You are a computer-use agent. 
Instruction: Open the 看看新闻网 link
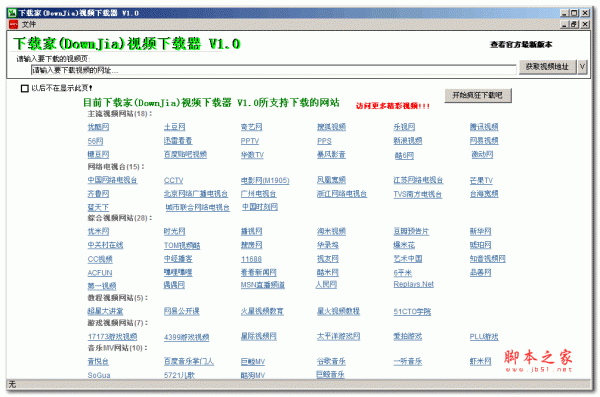pyautogui.click(x=259, y=273)
